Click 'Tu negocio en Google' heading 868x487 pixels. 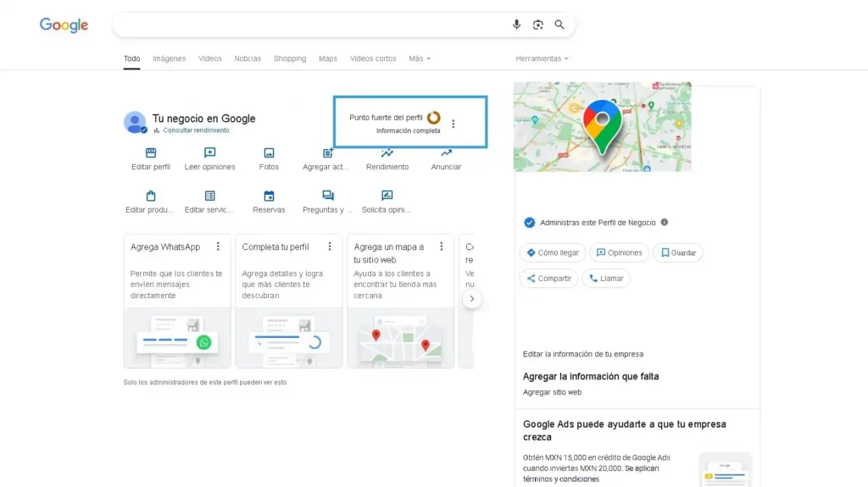[x=203, y=119]
